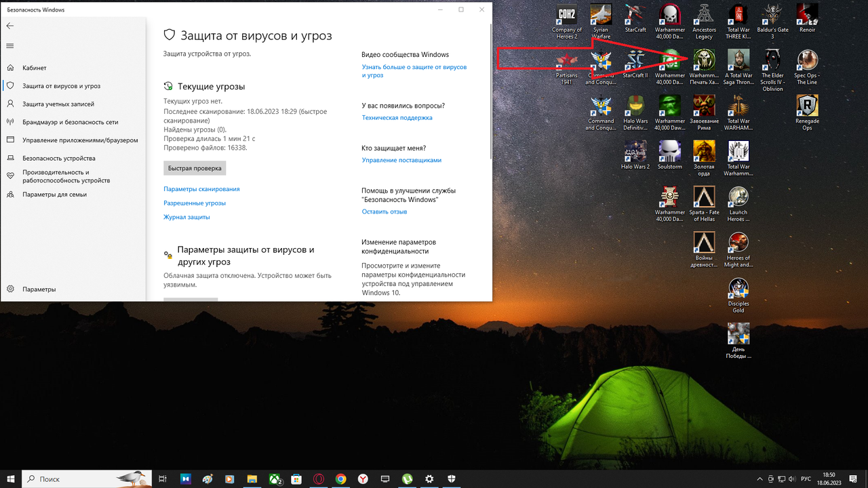Open File Explorer from the taskbar
Image resolution: width=868 pixels, height=488 pixels.
coord(252,479)
